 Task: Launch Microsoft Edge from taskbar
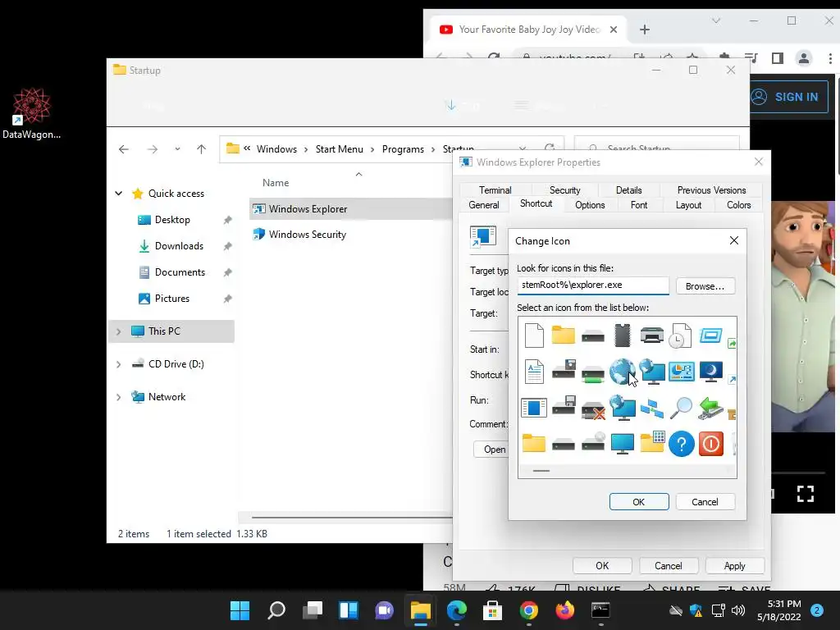[x=457, y=610]
